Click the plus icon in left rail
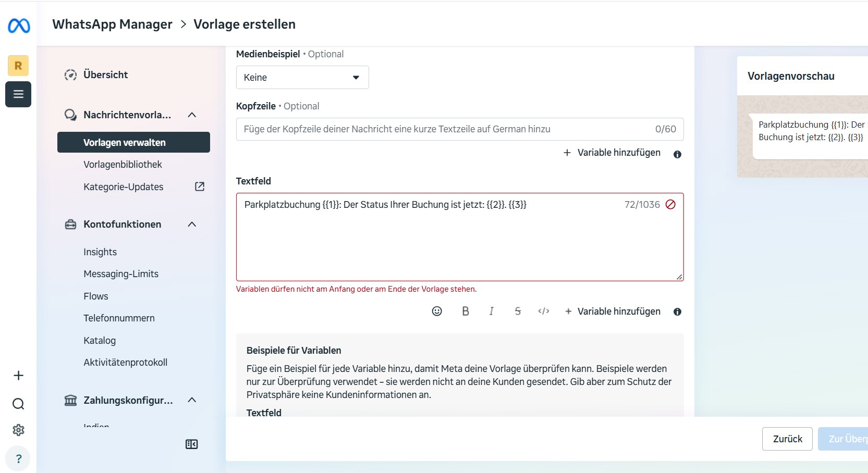The height and width of the screenshot is (473, 868). [18, 376]
